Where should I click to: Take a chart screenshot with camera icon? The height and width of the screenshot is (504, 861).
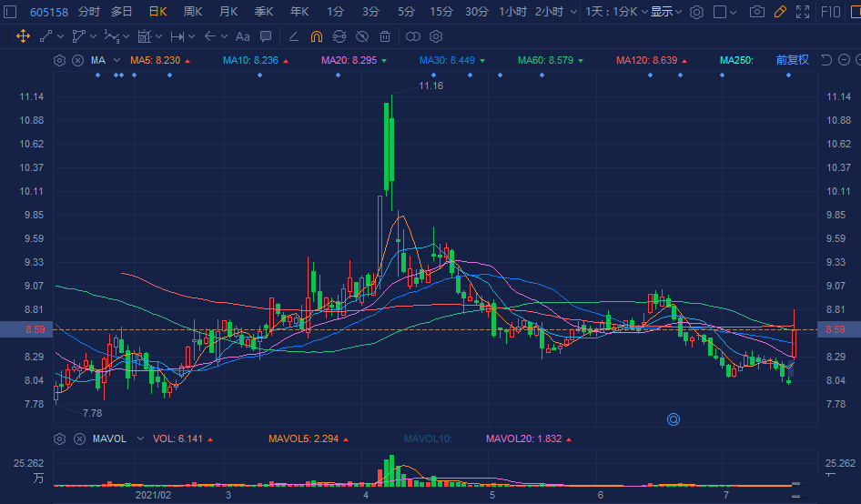757,12
